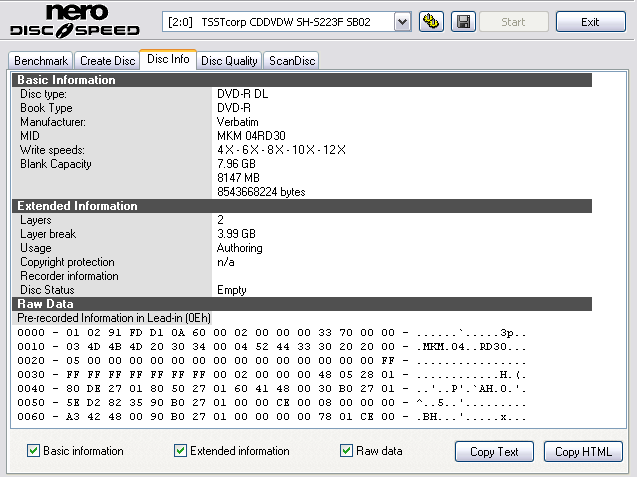Click the Extended Information section header
The image size is (637, 477).
click(302, 206)
